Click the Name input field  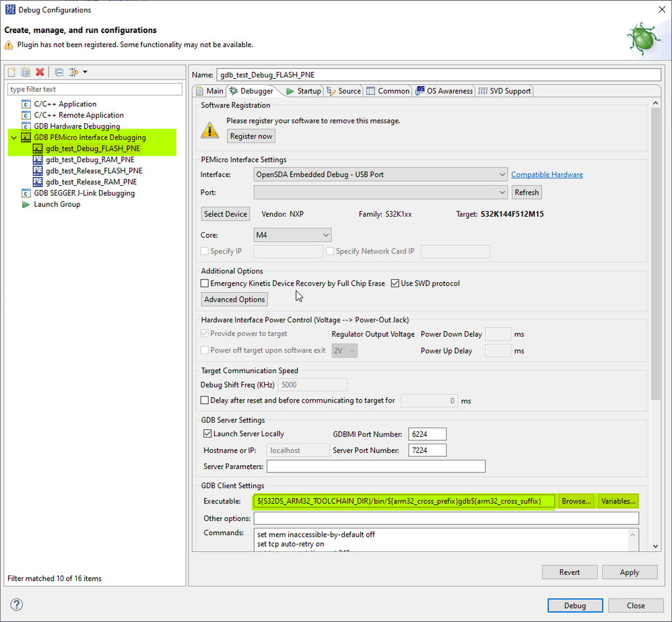pyautogui.click(x=439, y=75)
